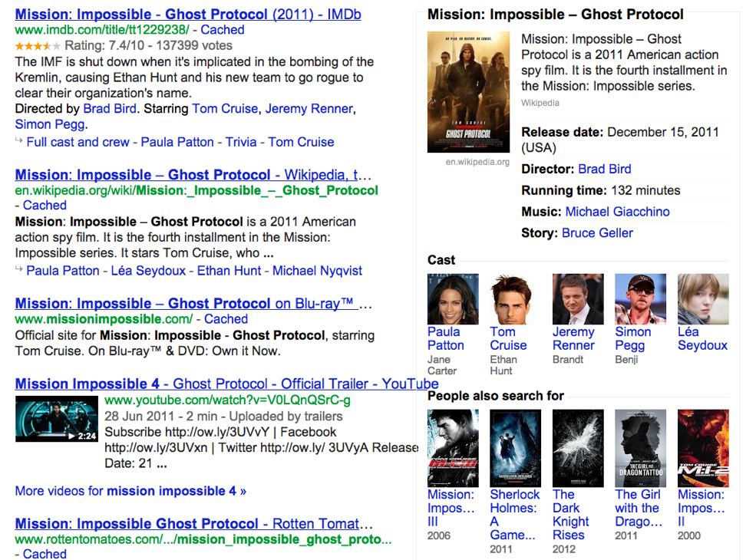
Task: Open the Wikipedia Ghost Protocol result title
Action: click(193, 175)
